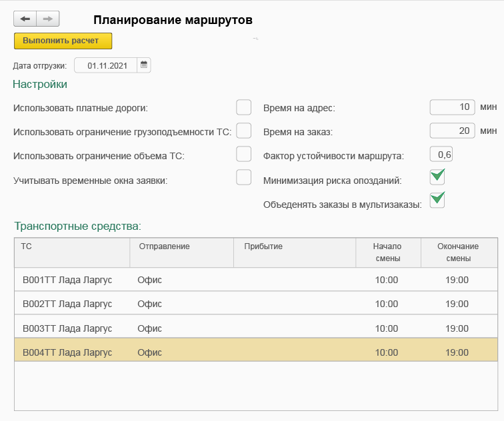Click shift end time of В002ТТ

[x=457, y=304]
